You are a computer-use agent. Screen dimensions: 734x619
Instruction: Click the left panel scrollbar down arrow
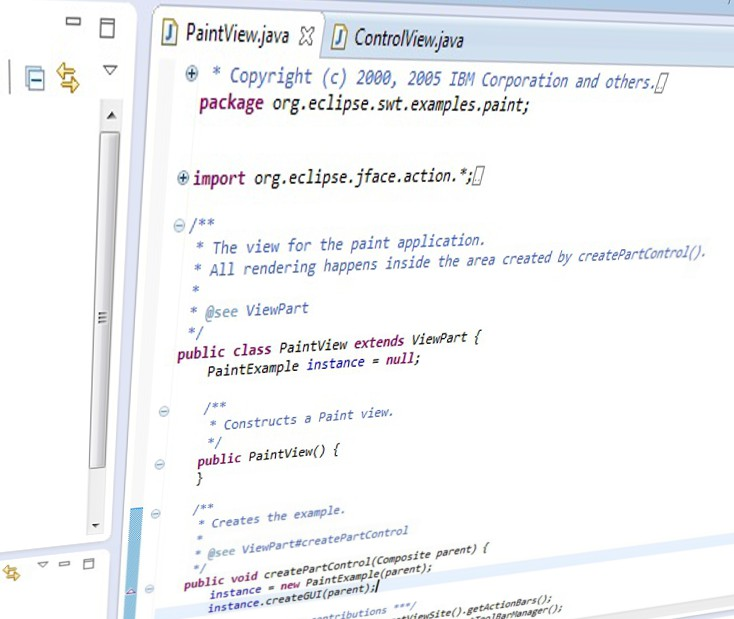[95, 525]
